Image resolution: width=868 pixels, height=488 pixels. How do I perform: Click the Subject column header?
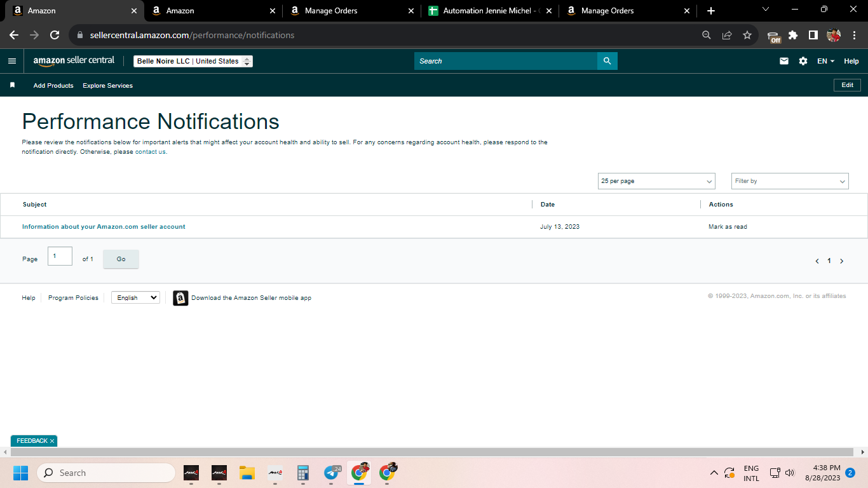pyautogui.click(x=34, y=205)
